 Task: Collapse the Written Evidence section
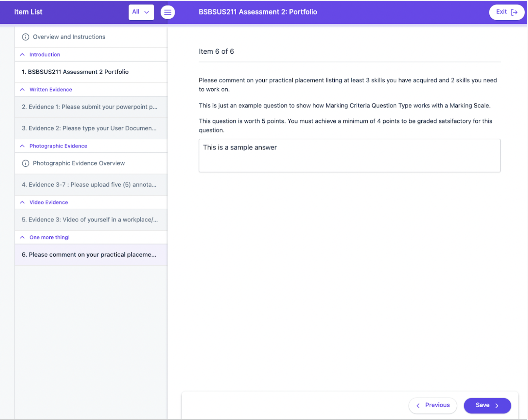point(22,90)
